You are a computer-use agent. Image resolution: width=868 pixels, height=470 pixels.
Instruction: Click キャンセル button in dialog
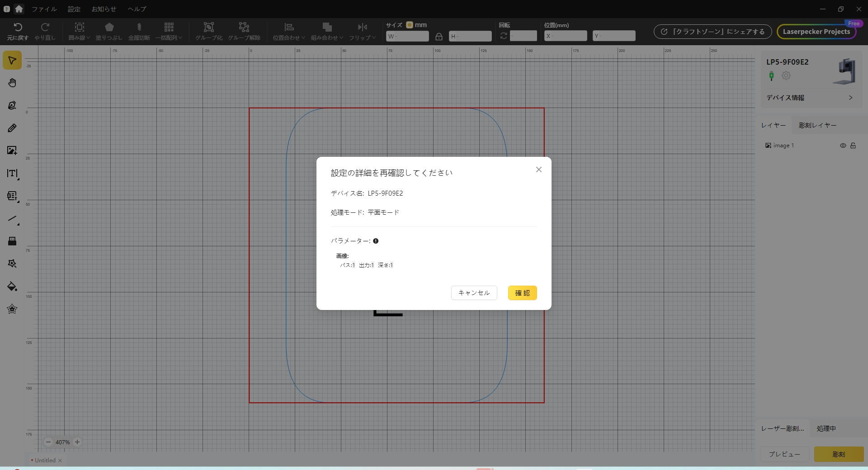coord(474,293)
